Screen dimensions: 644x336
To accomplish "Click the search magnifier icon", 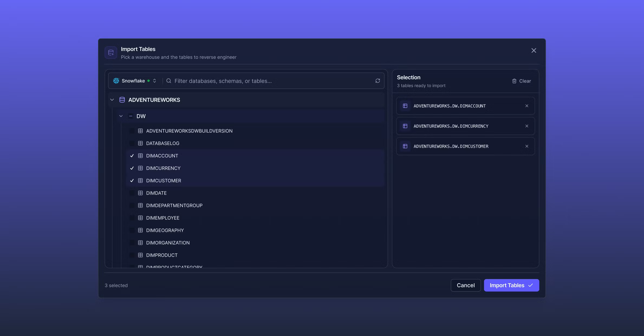I will [169, 81].
